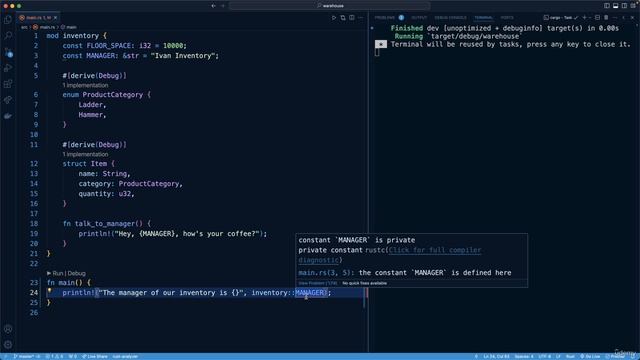640x360 pixels.
Task: Click the new terminal plus icon
Action: 584,18
